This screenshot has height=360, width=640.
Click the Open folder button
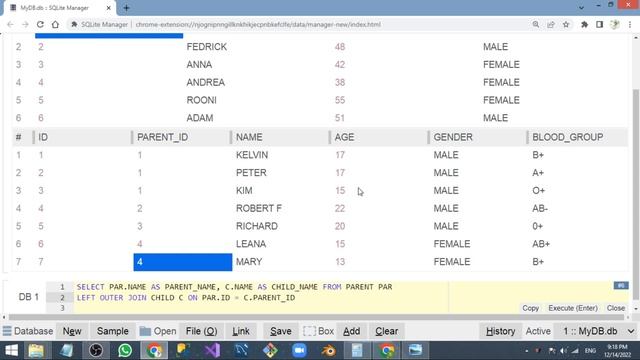tap(158, 331)
